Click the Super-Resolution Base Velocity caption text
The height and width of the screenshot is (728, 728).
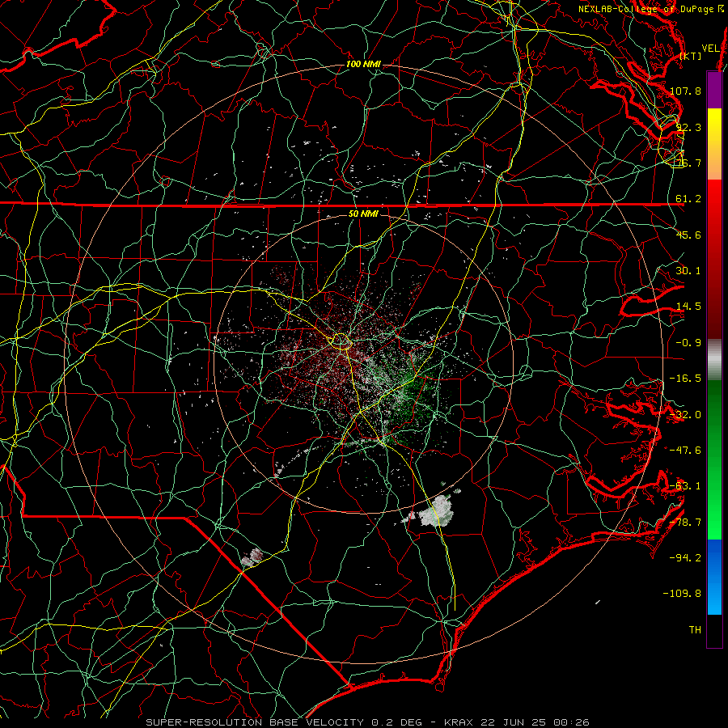[x=367, y=722]
